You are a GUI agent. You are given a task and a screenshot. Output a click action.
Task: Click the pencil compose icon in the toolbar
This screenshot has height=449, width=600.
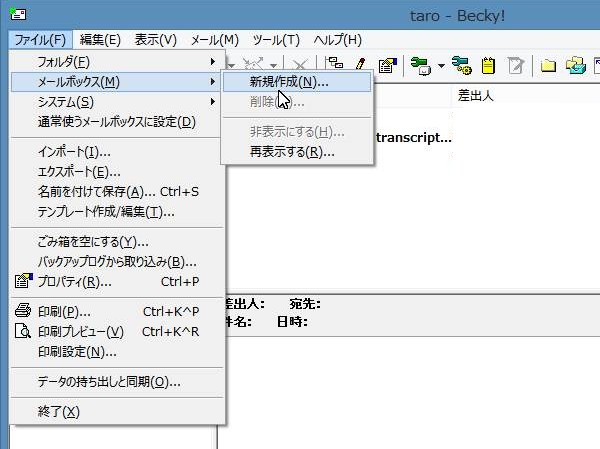[359, 66]
